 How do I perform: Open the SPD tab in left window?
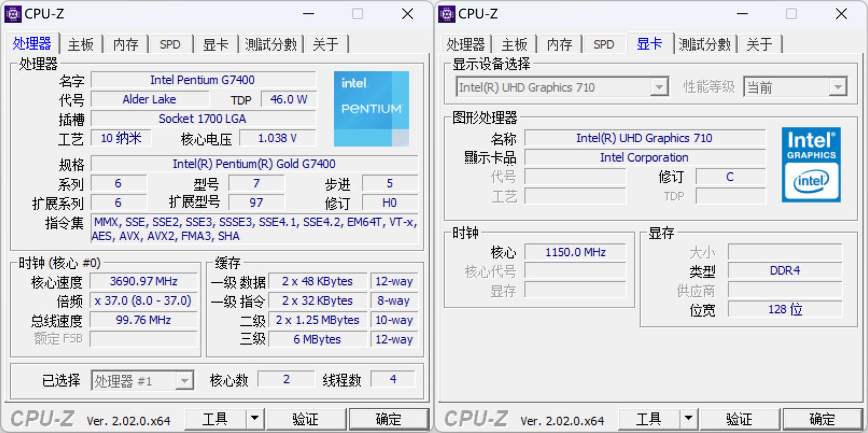click(170, 44)
